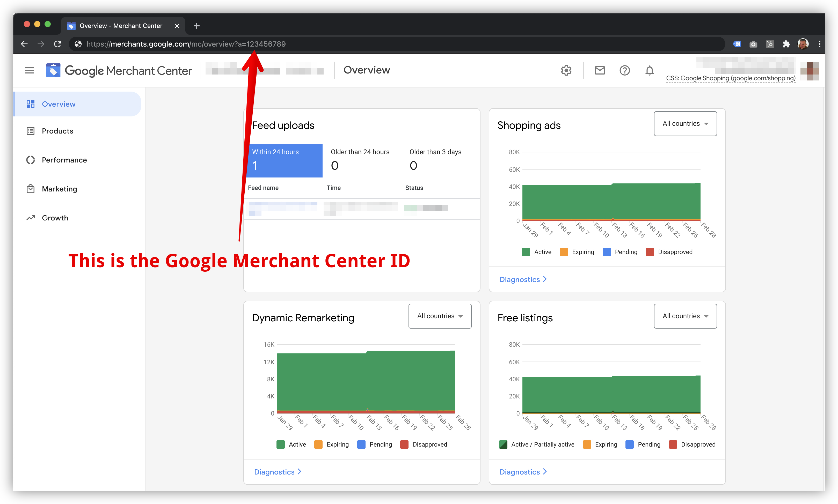
Task: Open the help question mark icon
Action: pyautogui.click(x=624, y=70)
